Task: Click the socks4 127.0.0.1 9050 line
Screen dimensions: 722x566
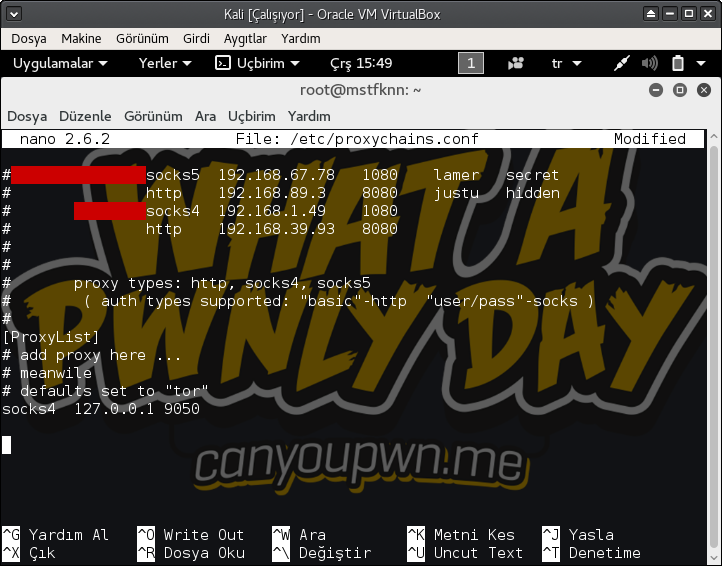Action: point(100,408)
